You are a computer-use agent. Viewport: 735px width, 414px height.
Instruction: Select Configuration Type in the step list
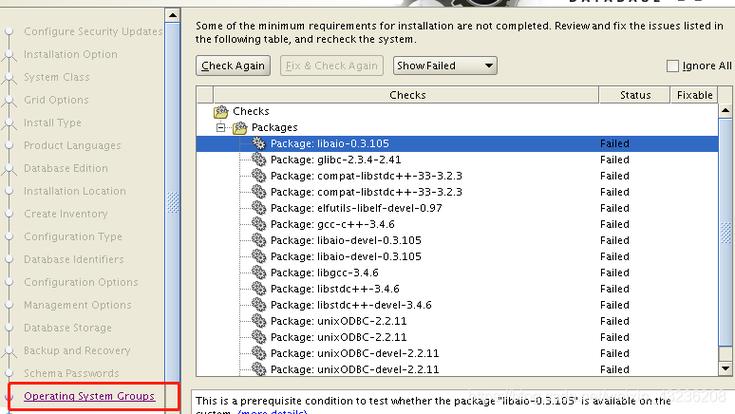pyautogui.click(x=73, y=237)
